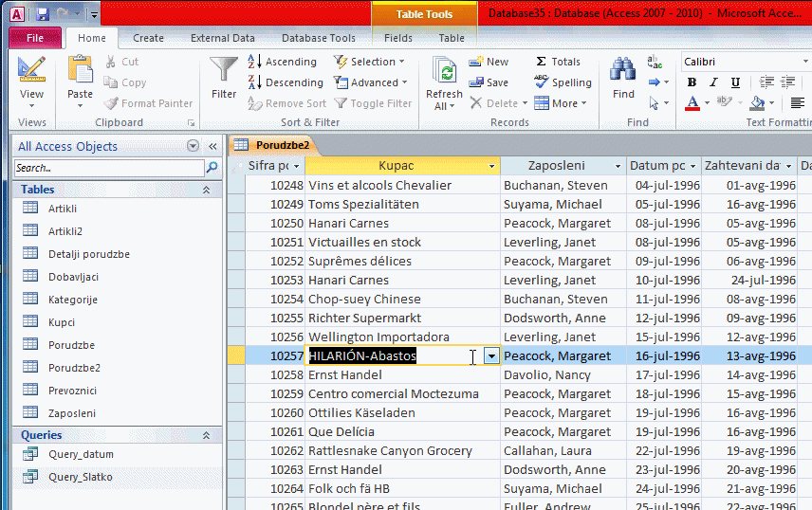Select the row selector for order 10257
This screenshot has height=510, width=812.
point(236,356)
